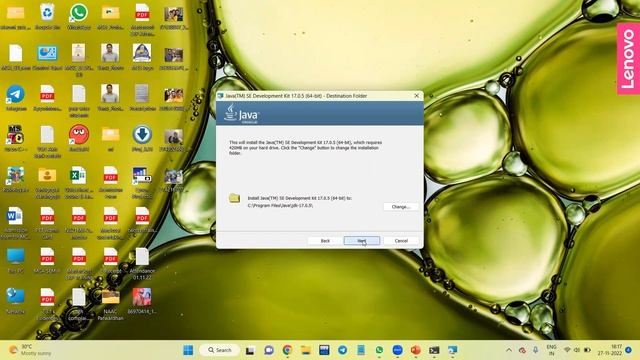Screen dimensions: 640x360
Task: Select the install path C:\Program Files\Java\jdk-17.0.5\
Action: [280, 206]
